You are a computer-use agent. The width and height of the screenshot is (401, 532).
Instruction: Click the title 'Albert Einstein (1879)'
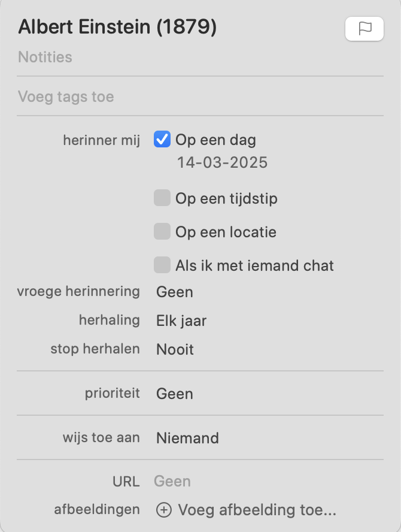pyautogui.click(x=117, y=27)
